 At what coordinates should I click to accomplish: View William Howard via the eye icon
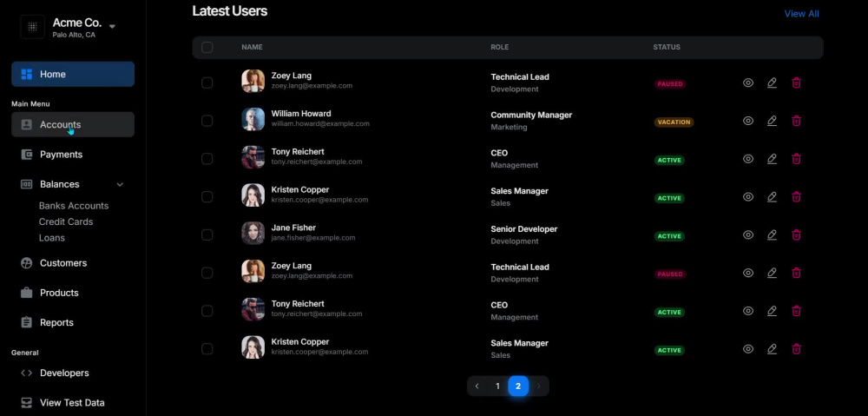tap(748, 121)
